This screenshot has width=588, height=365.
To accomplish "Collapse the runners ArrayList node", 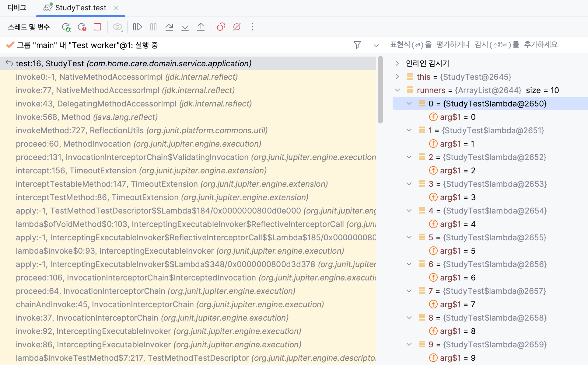I will tap(397, 90).
